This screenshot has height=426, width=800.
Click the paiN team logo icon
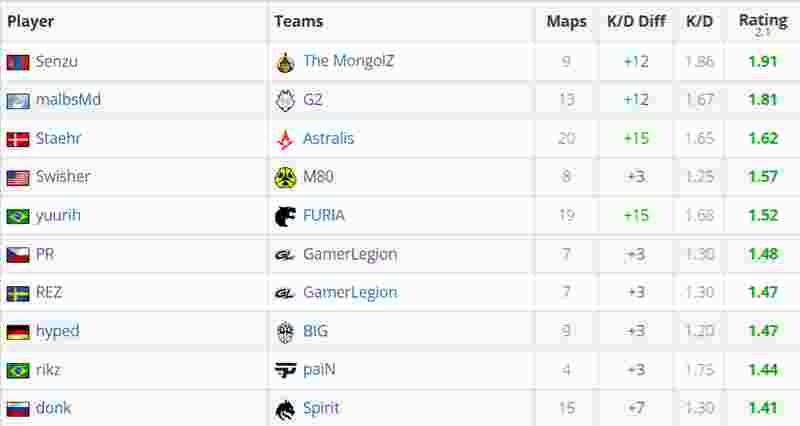[285, 370]
